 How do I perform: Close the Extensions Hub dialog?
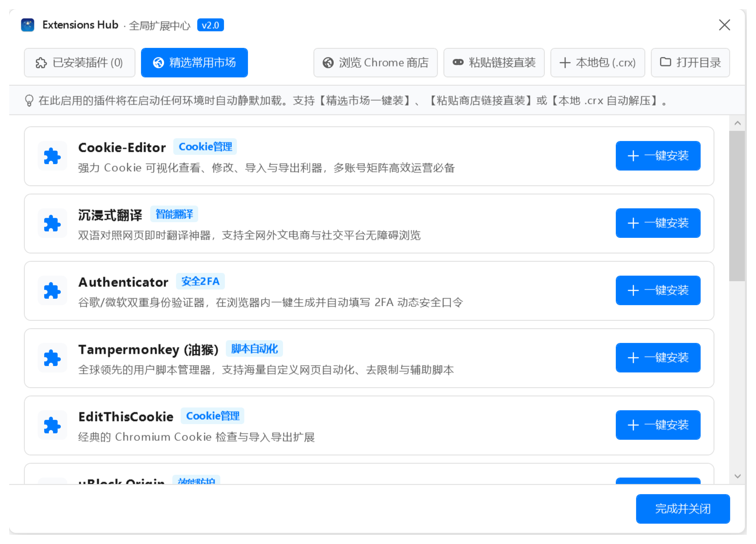725,25
